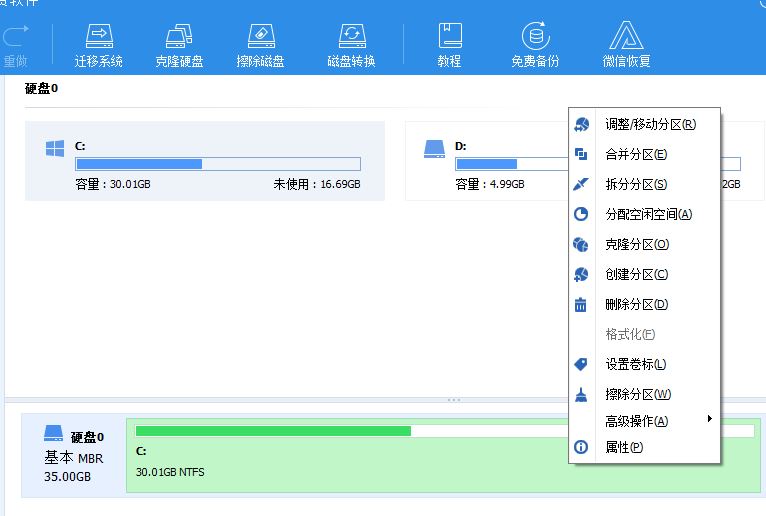The height and width of the screenshot is (516, 766).
Task: Pick 拆分分区(S) in the context menu
Action: click(x=644, y=184)
